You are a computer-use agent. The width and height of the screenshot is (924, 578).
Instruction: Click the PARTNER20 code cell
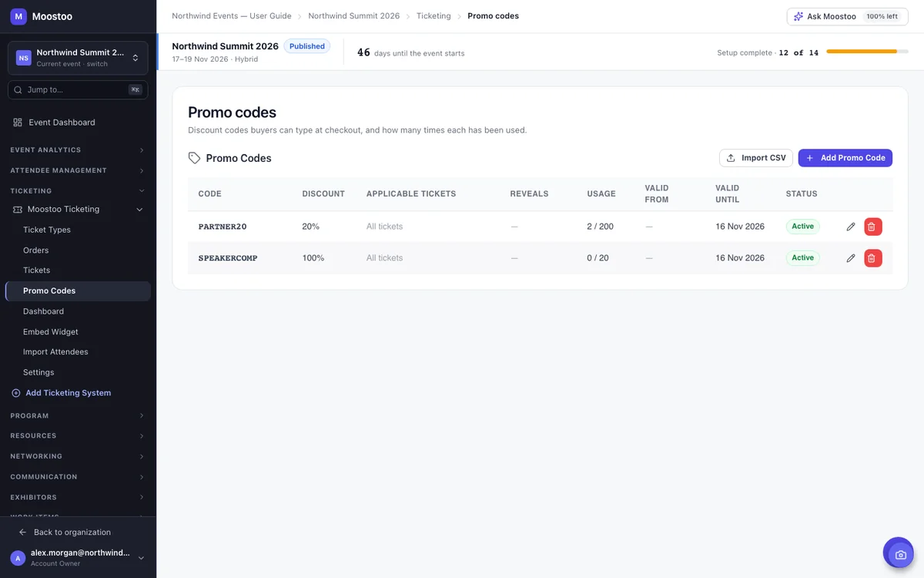[x=223, y=227]
